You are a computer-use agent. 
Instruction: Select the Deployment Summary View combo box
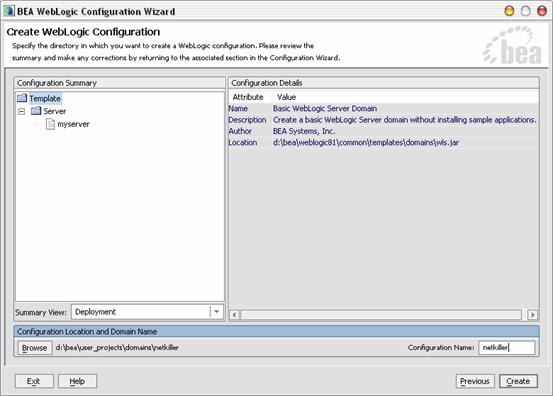(147, 312)
